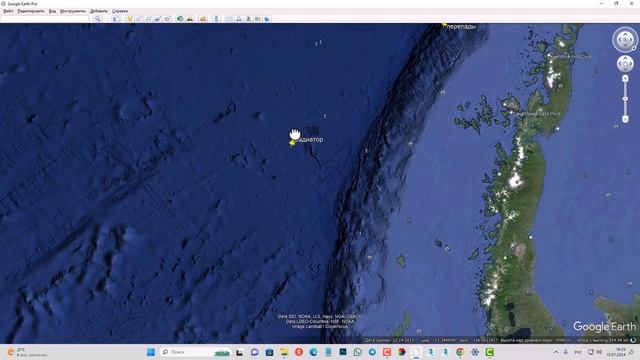
Task: Click the Look joystick compass ring
Action: (x=625, y=40)
